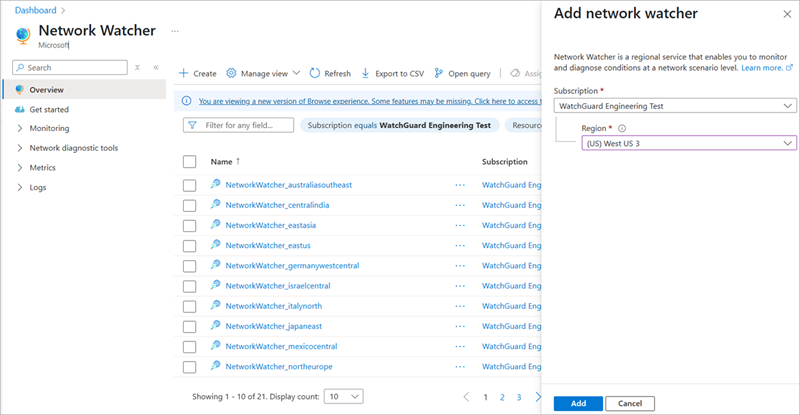The image size is (800, 415).
Task: Click the Subscription equals filter pill
Action: coord(399,125)
